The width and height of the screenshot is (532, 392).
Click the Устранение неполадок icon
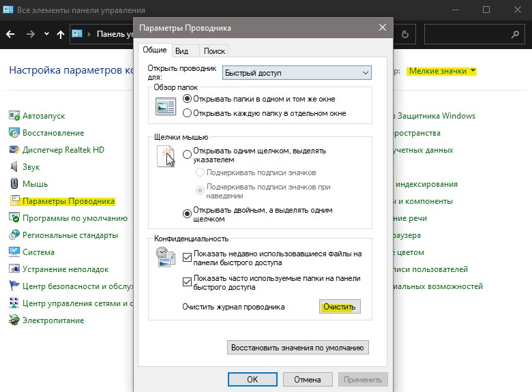click(x=14, y=269)
